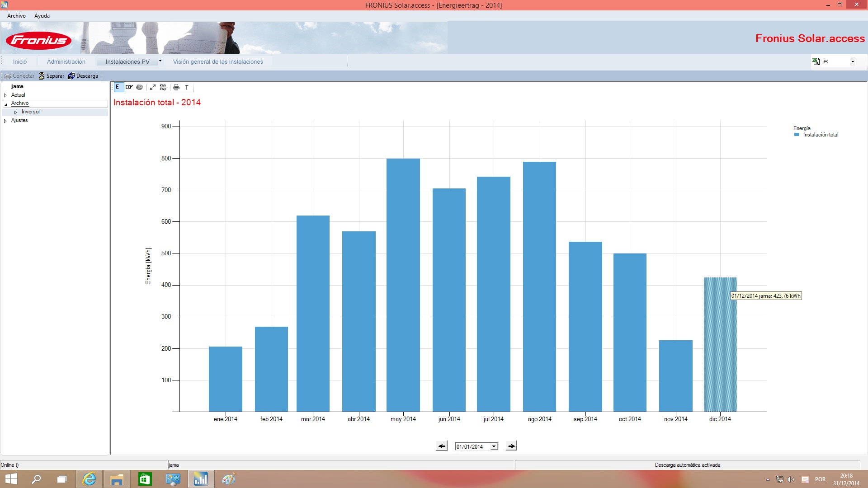
Task: Open dropdown arrow beside Instalaciones PV
Action: [x=160, y=61]
